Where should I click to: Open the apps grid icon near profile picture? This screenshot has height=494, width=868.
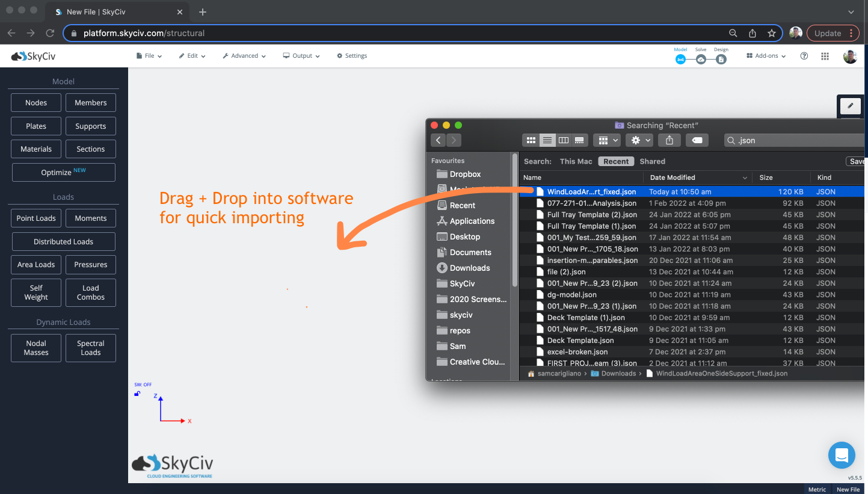[x=825, y=55]
